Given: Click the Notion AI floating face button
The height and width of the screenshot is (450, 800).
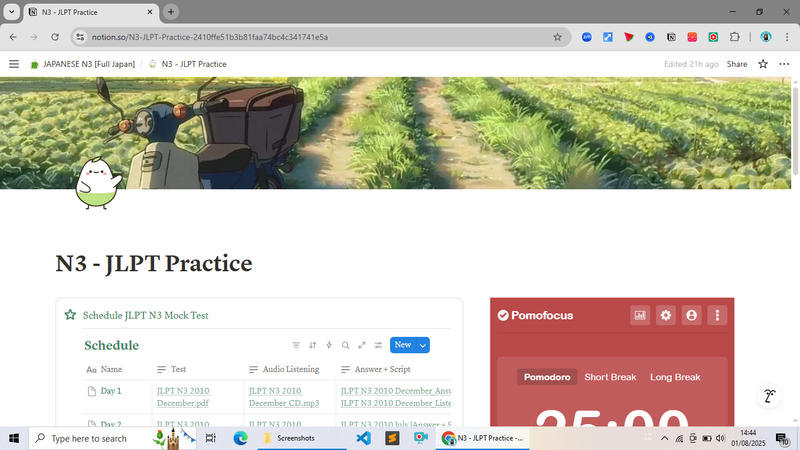Looking at the screenshot, I should [x=769, y=396].
